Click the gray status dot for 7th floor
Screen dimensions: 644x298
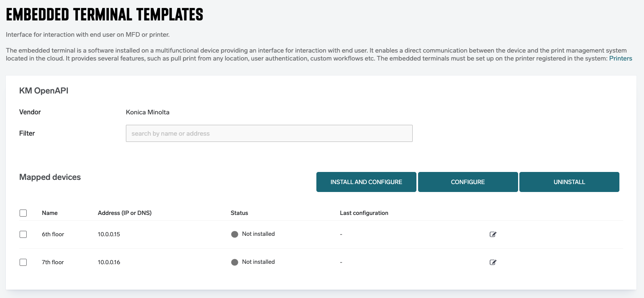pyautogui.click(x=235, y=262)
